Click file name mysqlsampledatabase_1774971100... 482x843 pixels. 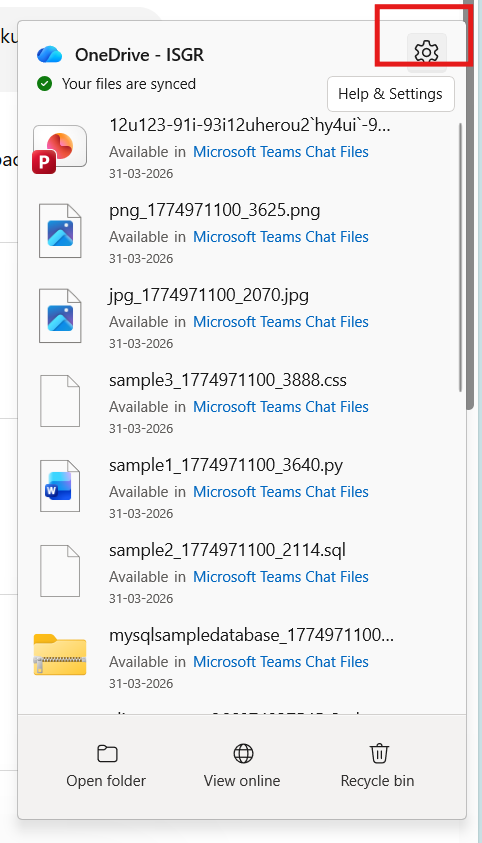[251, 635]
